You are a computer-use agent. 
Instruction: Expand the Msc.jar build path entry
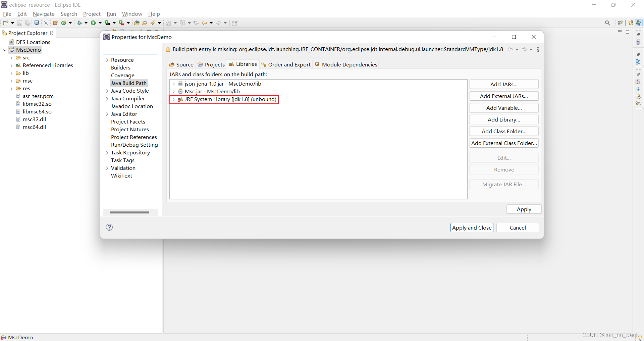point(174,92)
